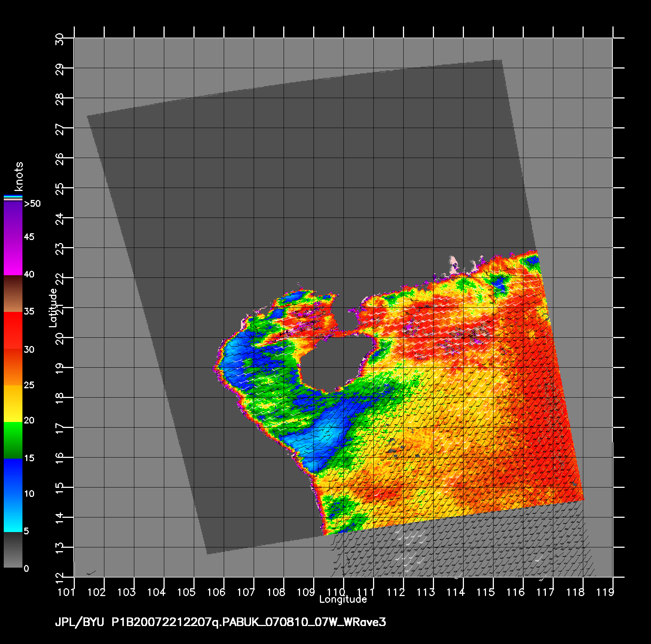Pick the orange 25–30 knots legend band
Screen dimensions: 651x644
[13, 367]
